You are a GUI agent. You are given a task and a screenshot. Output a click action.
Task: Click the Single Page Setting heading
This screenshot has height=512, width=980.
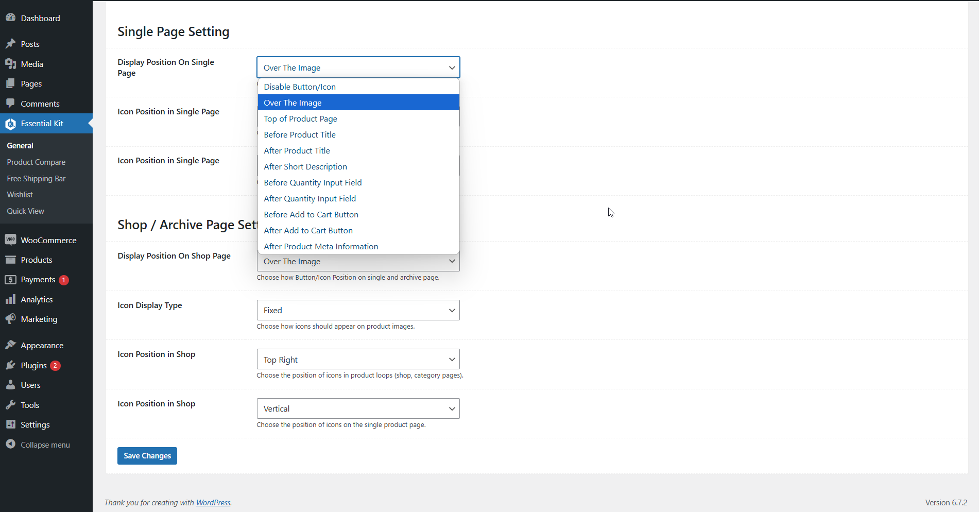click(x=174, y=32)
